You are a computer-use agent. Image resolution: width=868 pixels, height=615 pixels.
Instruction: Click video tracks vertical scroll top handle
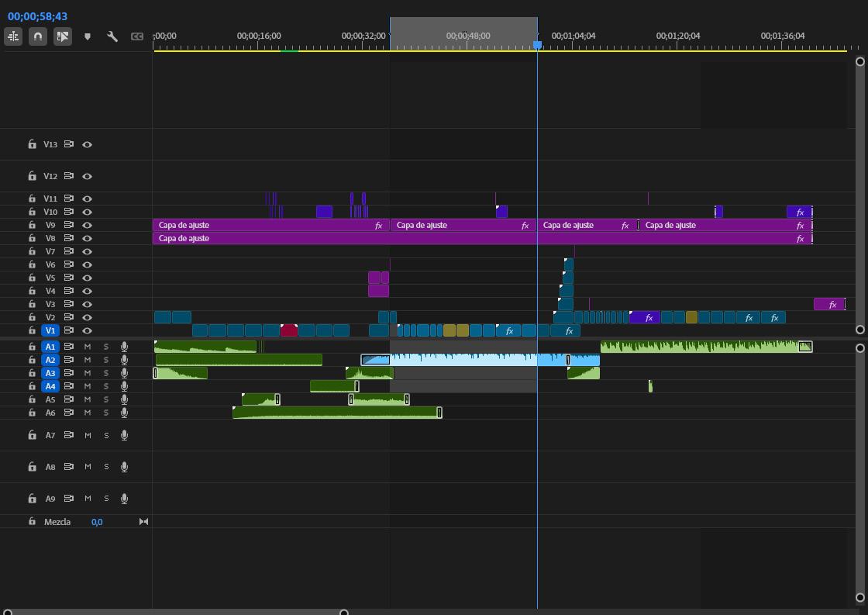pos(859,61)
